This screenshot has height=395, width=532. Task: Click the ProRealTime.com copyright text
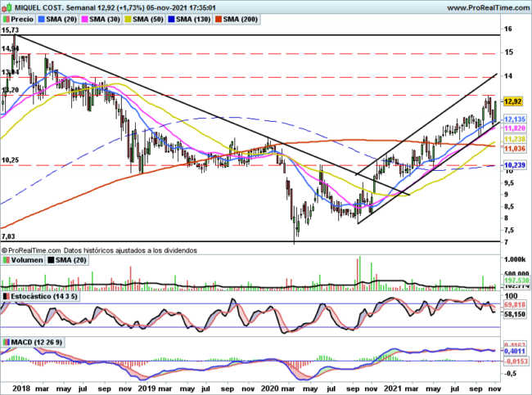[31, 250]
